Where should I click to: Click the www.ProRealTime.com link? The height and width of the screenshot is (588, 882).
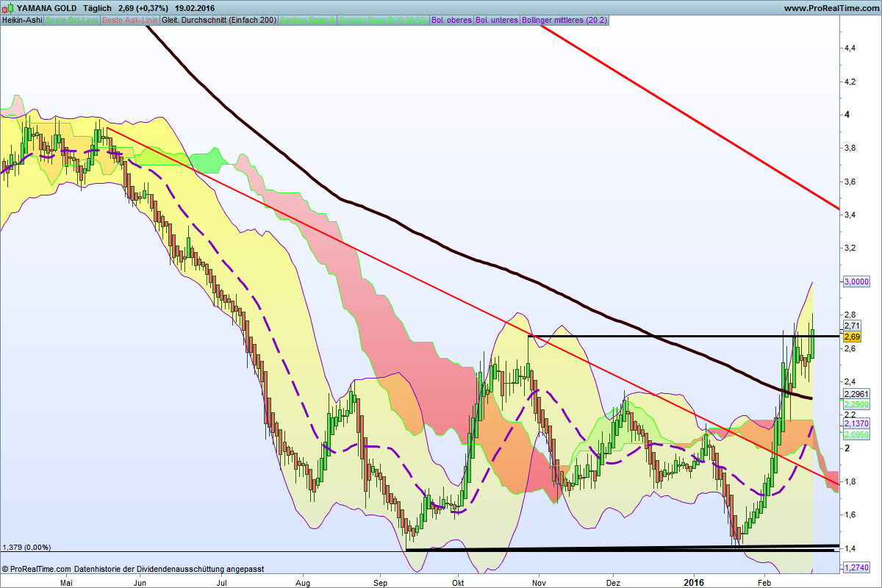pos(831,8)
